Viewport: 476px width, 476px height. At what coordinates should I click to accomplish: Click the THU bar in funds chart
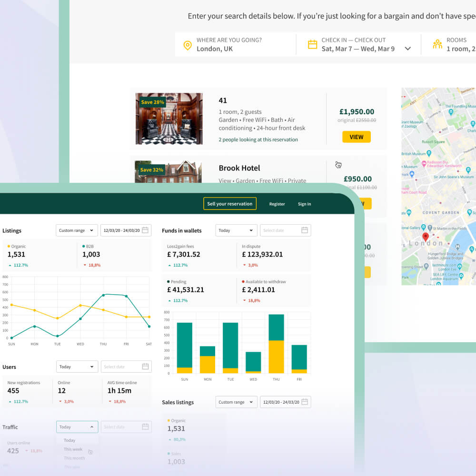276,344
